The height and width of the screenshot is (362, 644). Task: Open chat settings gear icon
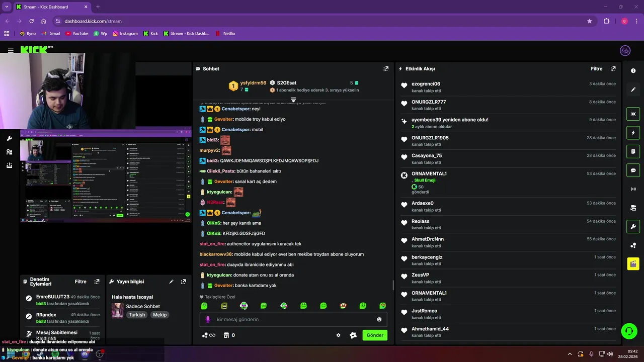(338, 335)
